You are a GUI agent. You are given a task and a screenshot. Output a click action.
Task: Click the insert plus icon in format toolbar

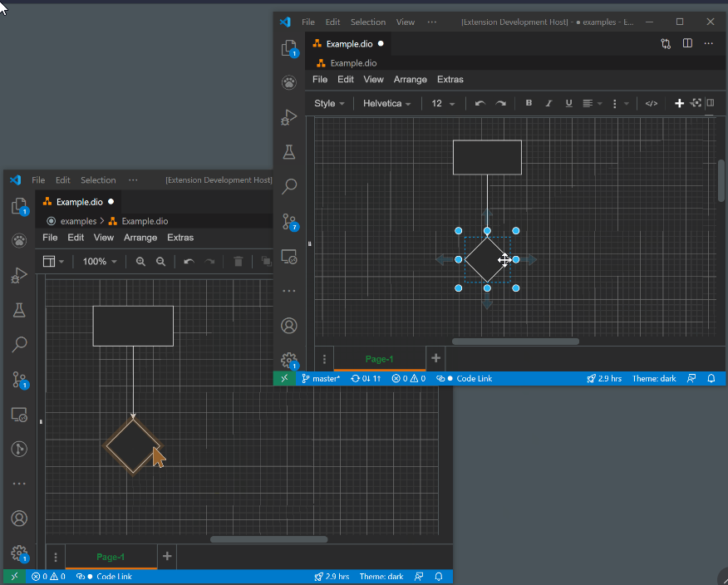[x=679, y=103]
